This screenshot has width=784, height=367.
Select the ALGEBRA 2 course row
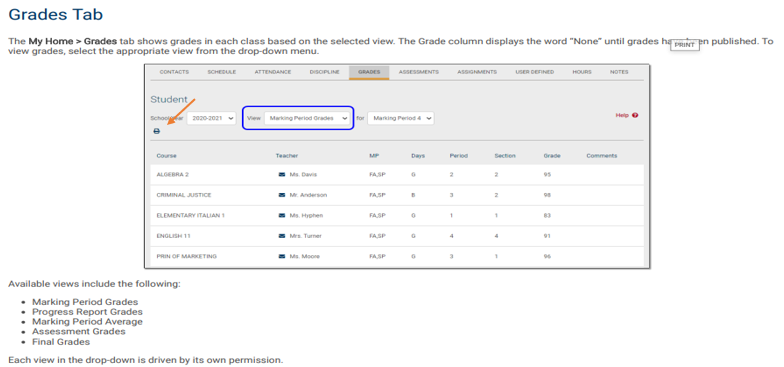click(x=397, y=174)
